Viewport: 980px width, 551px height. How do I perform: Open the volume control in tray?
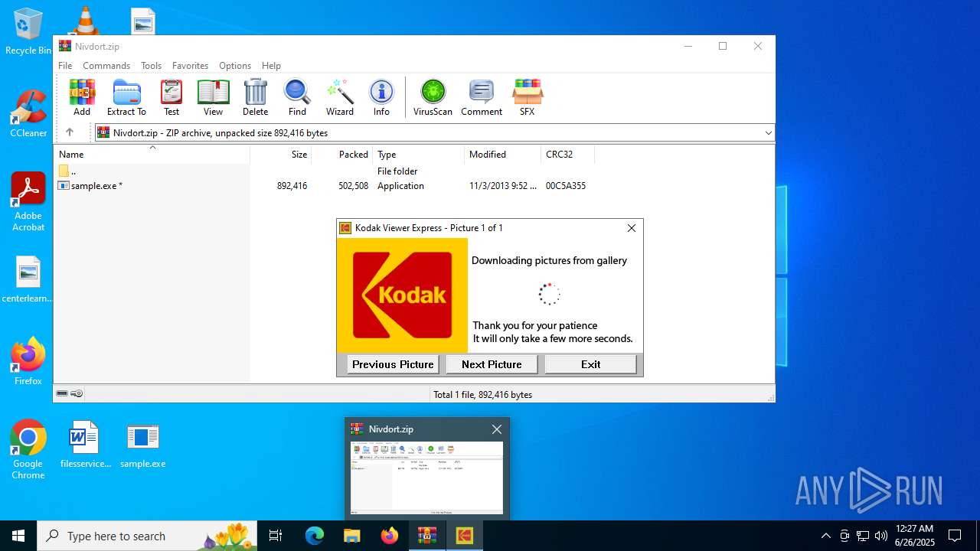881,536
